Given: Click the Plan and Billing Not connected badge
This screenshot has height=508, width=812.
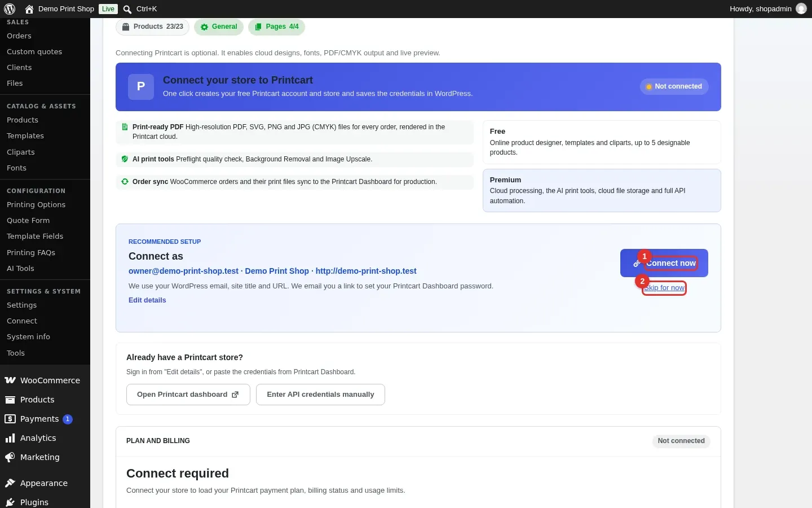Looking at the screenshot, I should [x=681, y=441].
